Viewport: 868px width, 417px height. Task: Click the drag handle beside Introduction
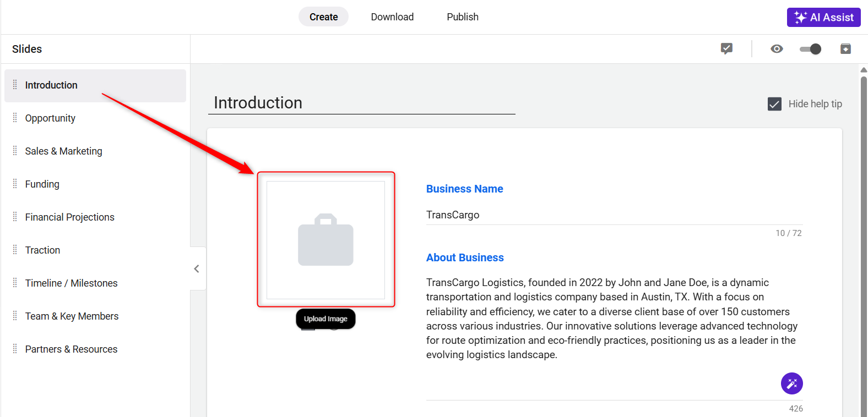(x=15, y=85)
